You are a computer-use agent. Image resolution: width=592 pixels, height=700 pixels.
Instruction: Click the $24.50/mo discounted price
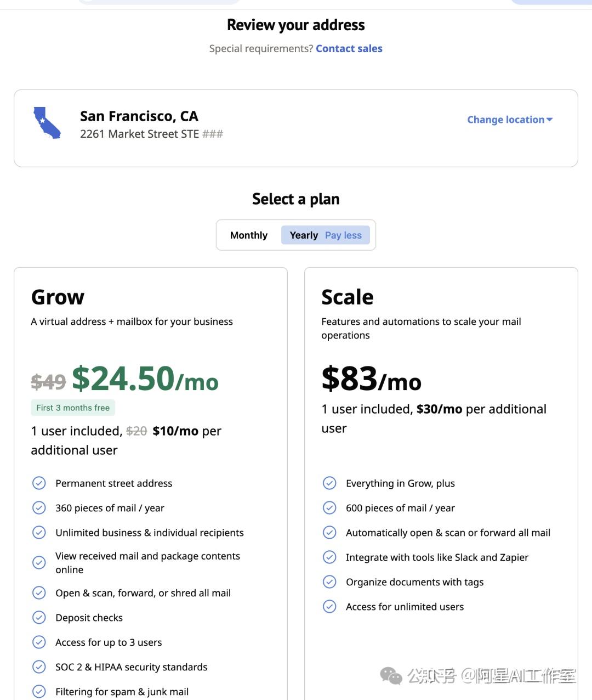pos(145,379)
